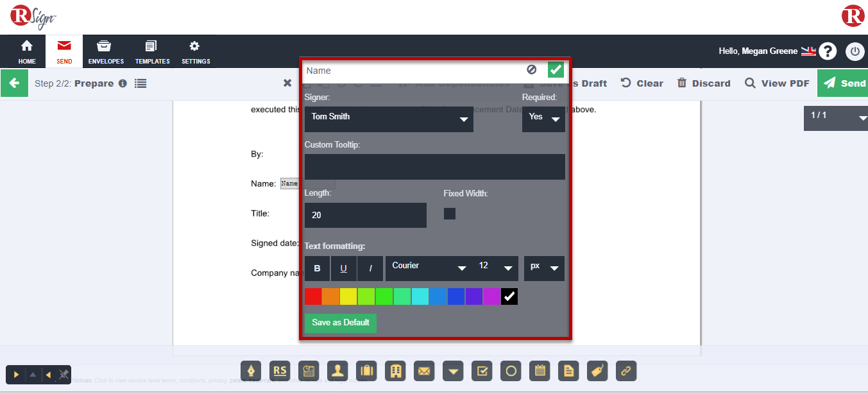Screen dimensions: 868x394
Task: Add a Checkbox field from toolbar
Action: point(482,371)
